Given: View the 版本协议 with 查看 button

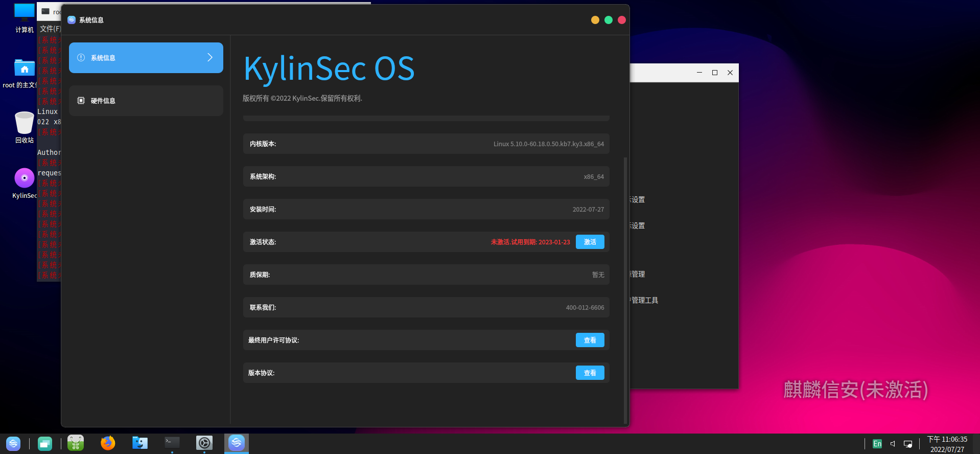Looking at the screenshot, I should (x=590, y=373).
